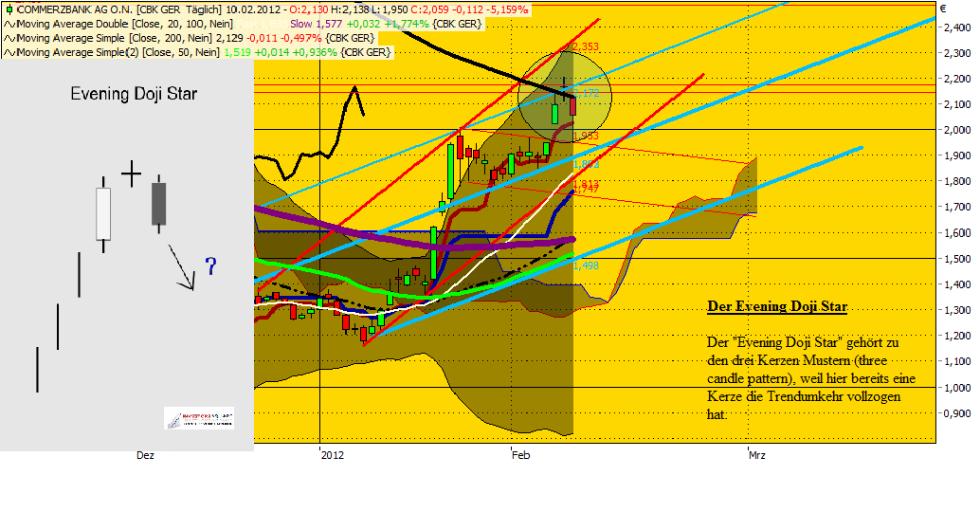
Task: Click the 200-day average value 2,129
Action: tap(228, 39)
